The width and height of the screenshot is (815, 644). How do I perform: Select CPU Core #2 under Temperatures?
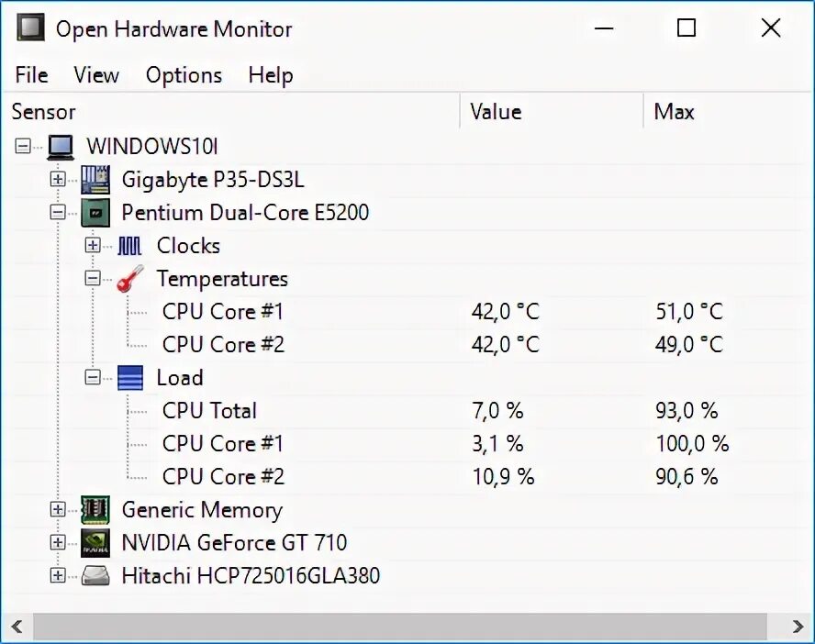point(223,344)
